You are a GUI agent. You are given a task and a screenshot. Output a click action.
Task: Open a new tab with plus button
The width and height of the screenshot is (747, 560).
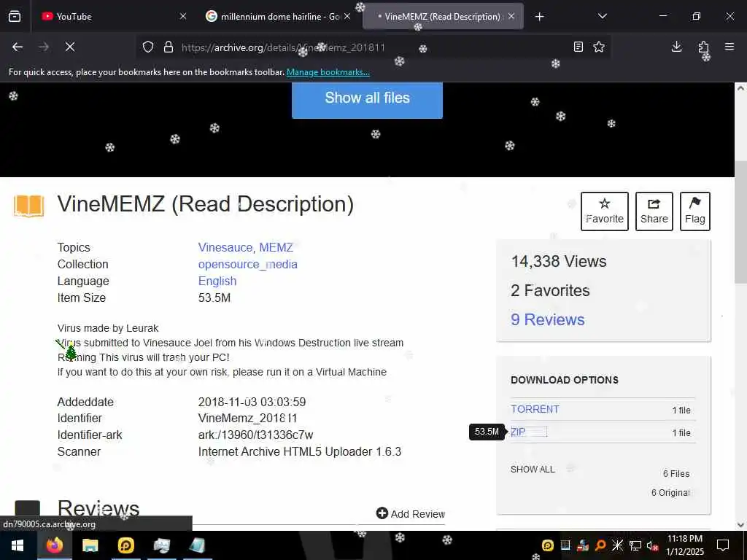(539, 17)
